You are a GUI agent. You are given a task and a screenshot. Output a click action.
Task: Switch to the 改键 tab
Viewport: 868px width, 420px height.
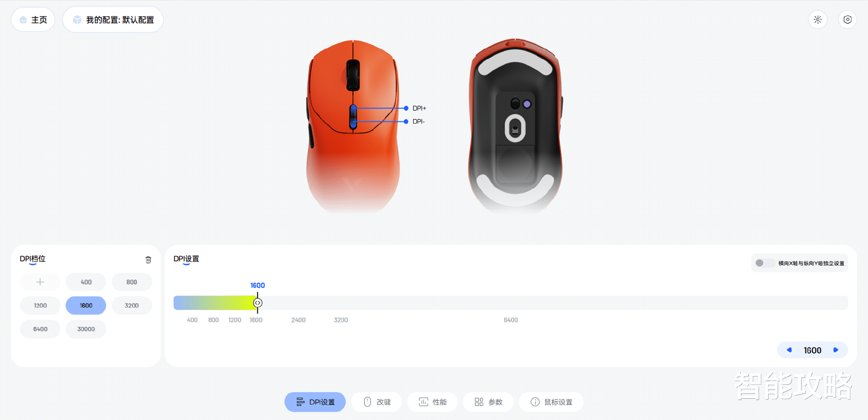point(377,402)
